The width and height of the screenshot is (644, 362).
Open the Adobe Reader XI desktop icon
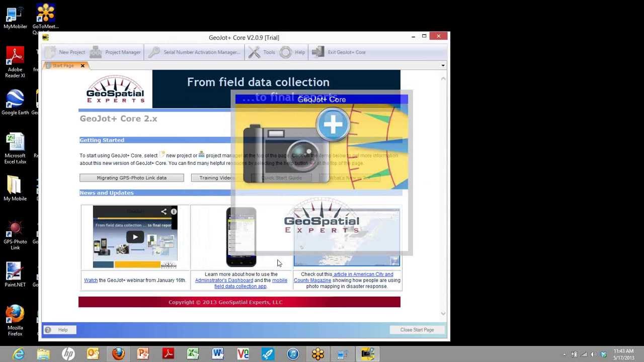[x=15, y=63]
